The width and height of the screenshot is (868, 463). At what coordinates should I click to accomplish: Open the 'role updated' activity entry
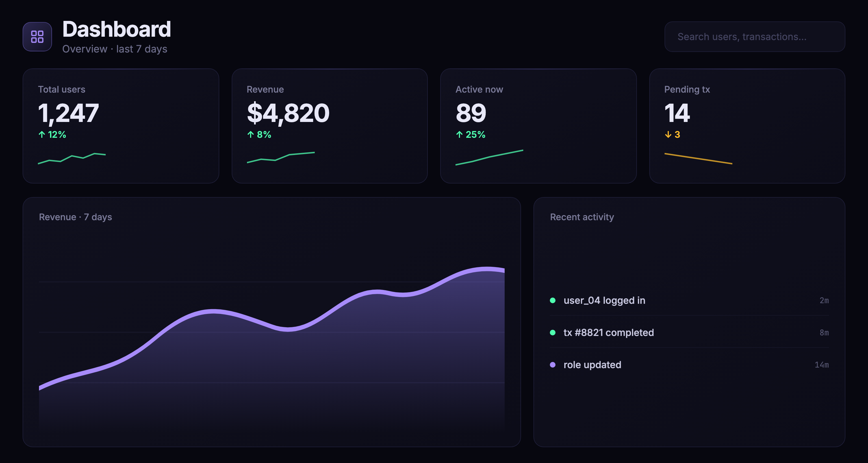pyautogui.click(x=689, y=365)
